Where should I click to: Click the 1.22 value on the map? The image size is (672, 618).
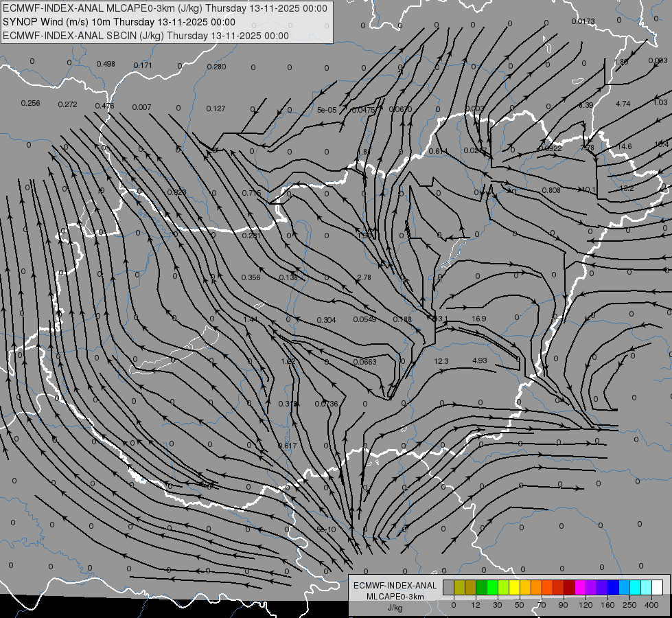pos(288,361)
